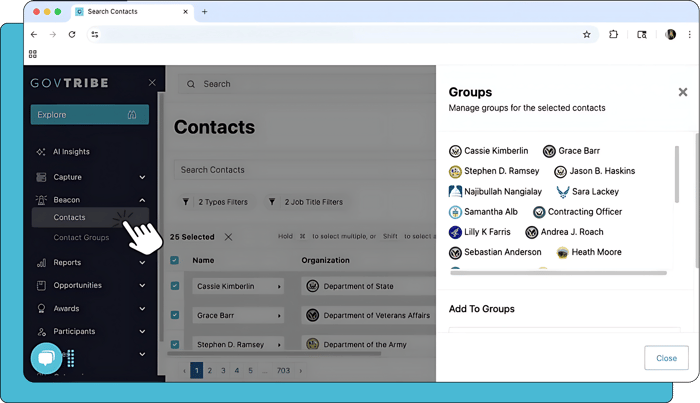The image size is (700, 403).
Task: Uncheck the Cassie Kimberlin row checkbox
Action: tap(175, 286)
